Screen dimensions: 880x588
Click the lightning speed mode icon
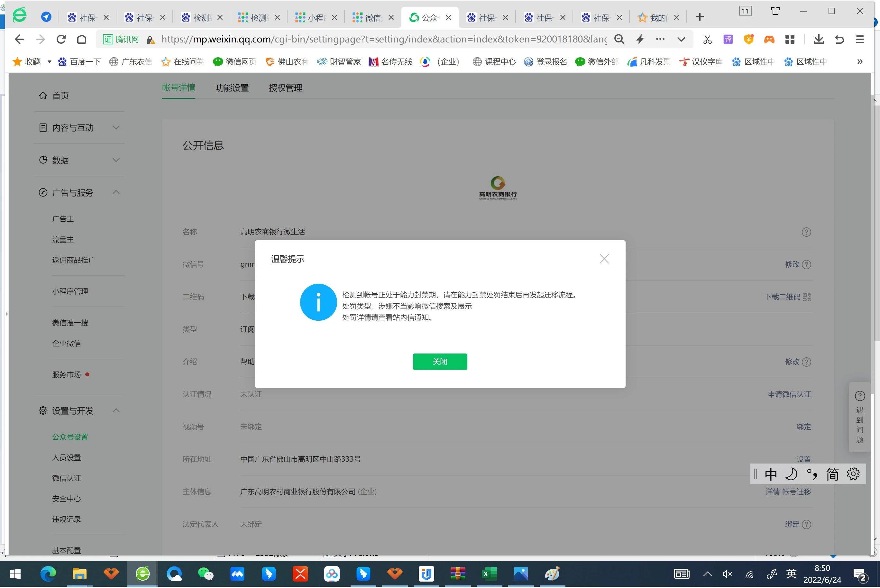pos(640,39)
